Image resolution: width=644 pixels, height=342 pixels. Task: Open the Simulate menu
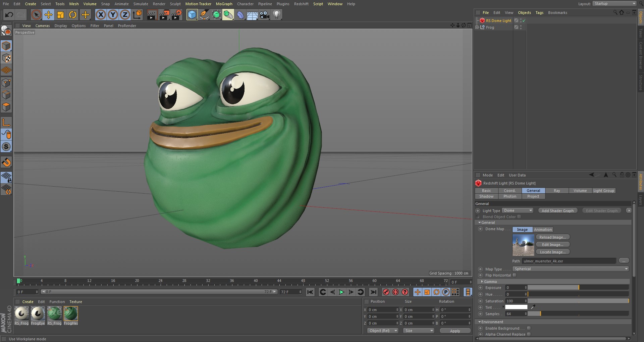[141, 4]
